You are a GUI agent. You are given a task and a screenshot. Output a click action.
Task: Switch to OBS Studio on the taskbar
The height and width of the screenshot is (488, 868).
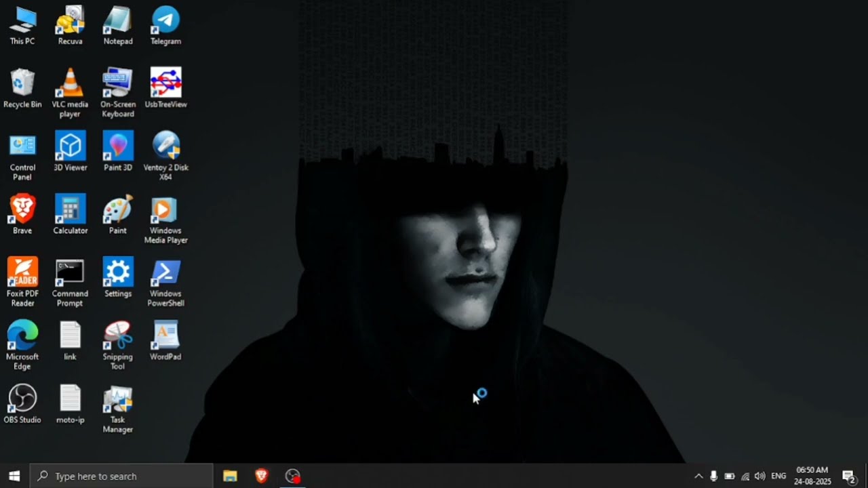292,476
